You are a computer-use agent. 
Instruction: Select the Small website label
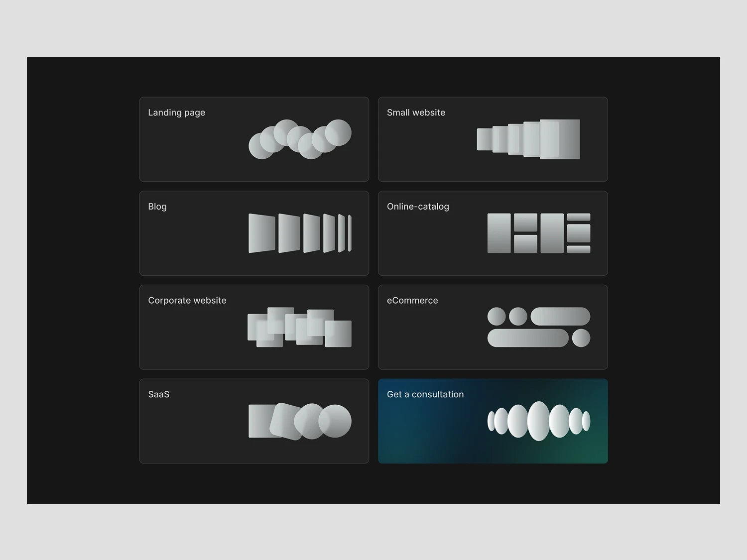pyautogui.click(x=416, y=112)
